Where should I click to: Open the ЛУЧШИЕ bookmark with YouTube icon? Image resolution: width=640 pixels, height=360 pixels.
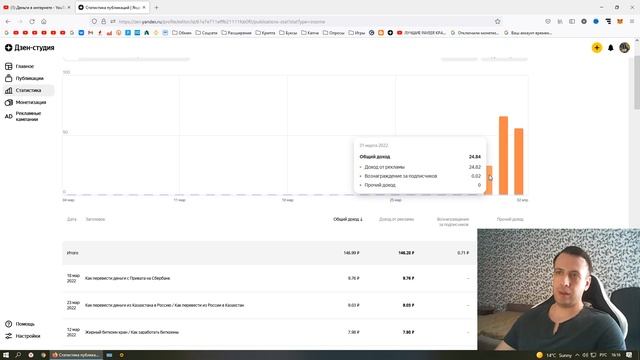click(x=422, y=33)
